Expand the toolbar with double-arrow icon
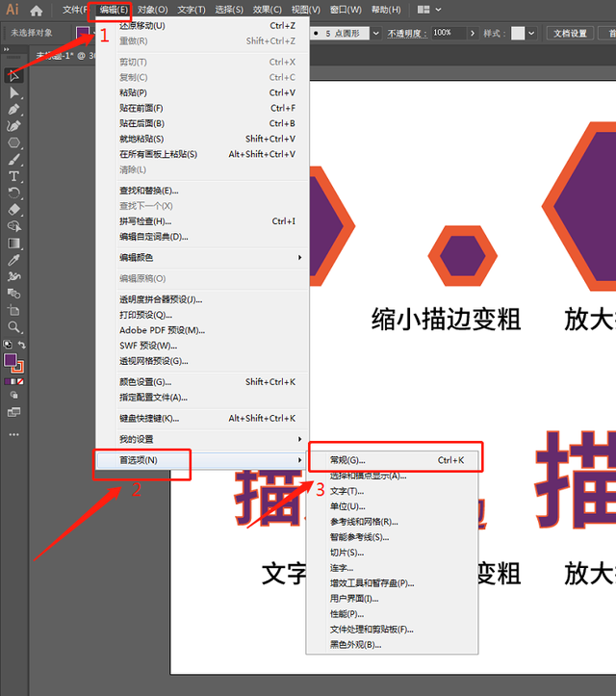Screen dimensions: 616x696 point(6,49)
